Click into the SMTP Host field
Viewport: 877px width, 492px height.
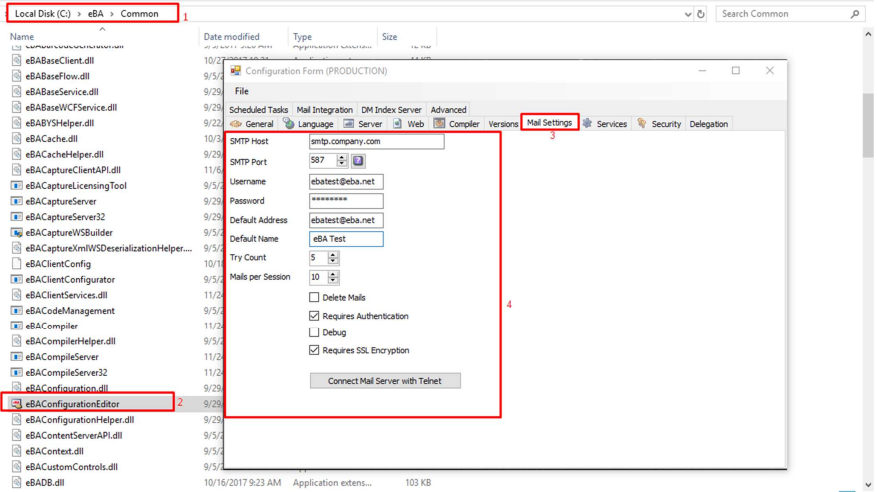(x=376, y=142)
